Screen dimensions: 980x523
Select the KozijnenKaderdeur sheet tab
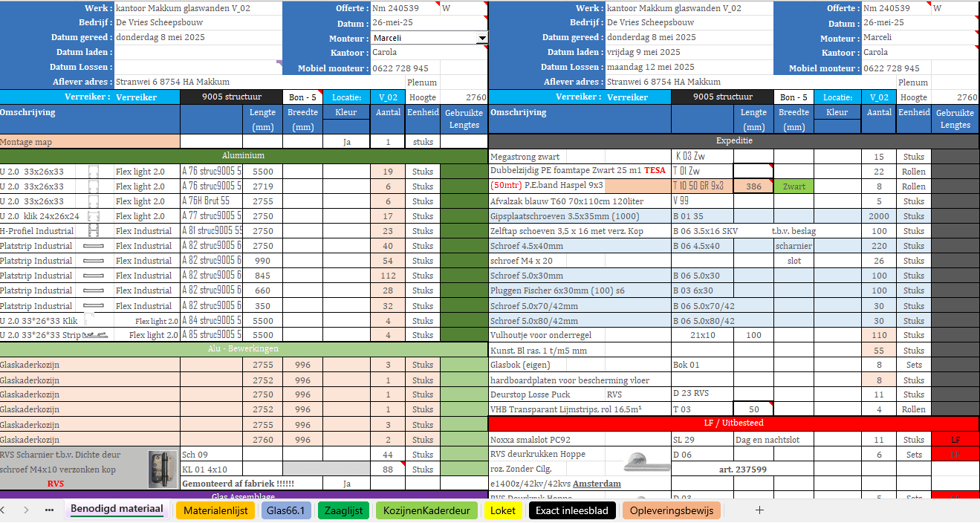[426, 510]
